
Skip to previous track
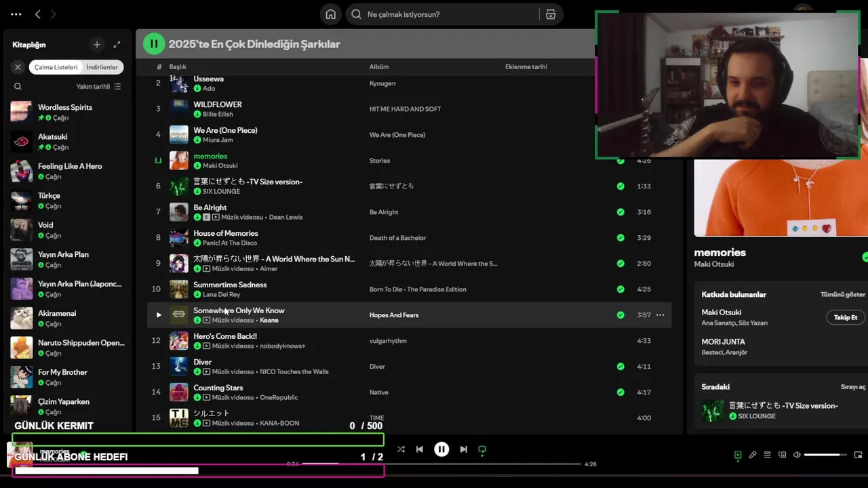(x=420, y=449)
